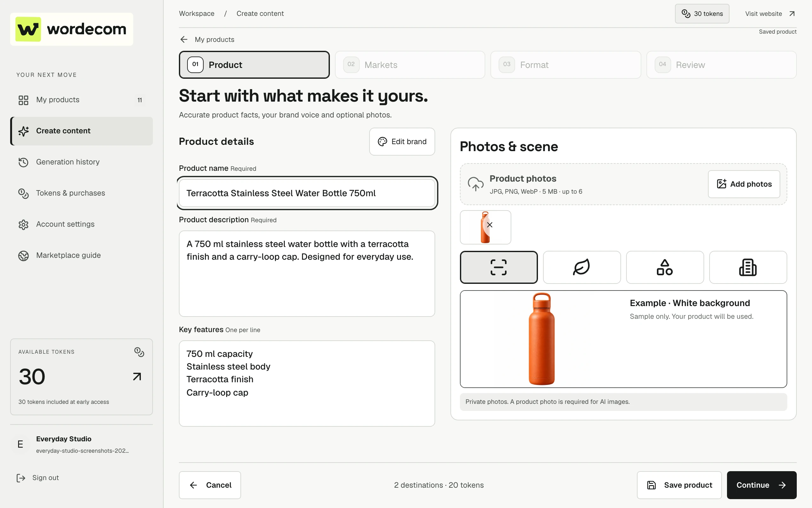Click the Key features text area
812x508 pixels.
coord(307,383)
